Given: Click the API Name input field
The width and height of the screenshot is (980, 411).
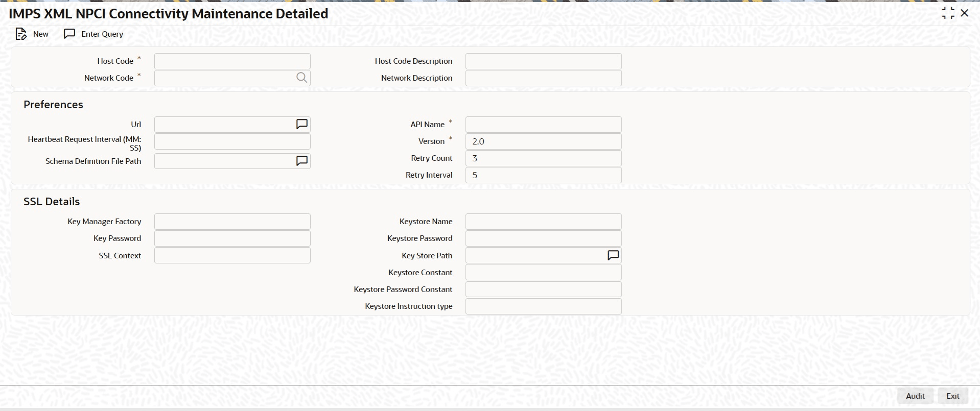Looking at the screenshot, I should click(x=544, y=125).
